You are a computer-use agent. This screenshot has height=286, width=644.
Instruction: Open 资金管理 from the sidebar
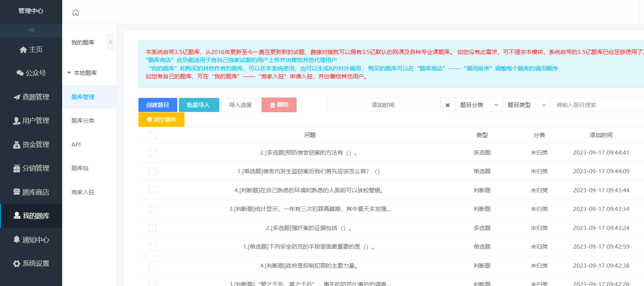pyautogui.click(x=31, y=144)
